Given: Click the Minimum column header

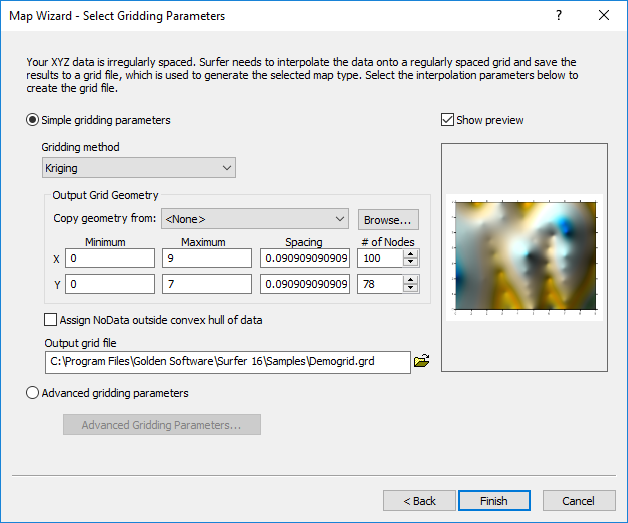Looking at the screenshot, I should [x=105, y=242].
